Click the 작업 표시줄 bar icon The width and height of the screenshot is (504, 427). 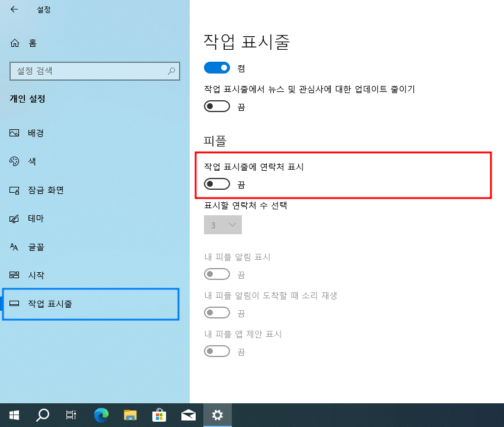click(14, 303)
